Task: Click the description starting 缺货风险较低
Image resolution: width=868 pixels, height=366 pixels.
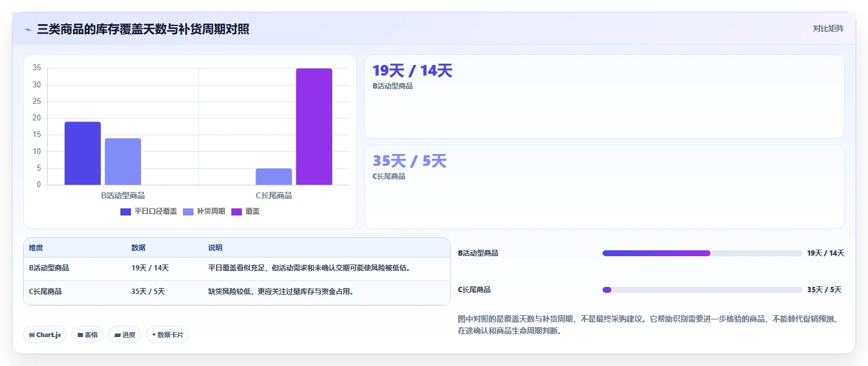Action: coord(281,291)
